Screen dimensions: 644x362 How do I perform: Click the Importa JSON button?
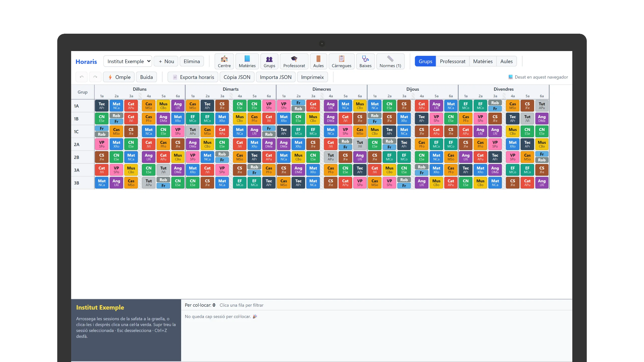276,77
